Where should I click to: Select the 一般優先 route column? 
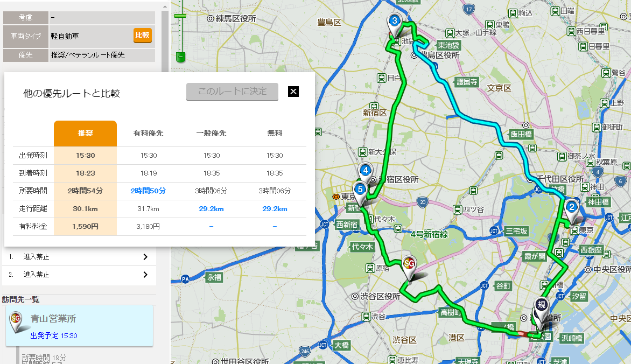[211, 134]
